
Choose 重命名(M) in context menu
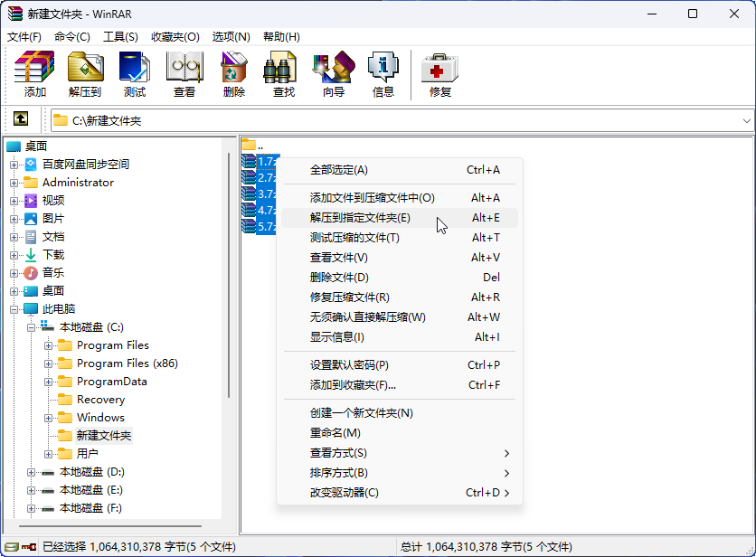click(399, 433)
